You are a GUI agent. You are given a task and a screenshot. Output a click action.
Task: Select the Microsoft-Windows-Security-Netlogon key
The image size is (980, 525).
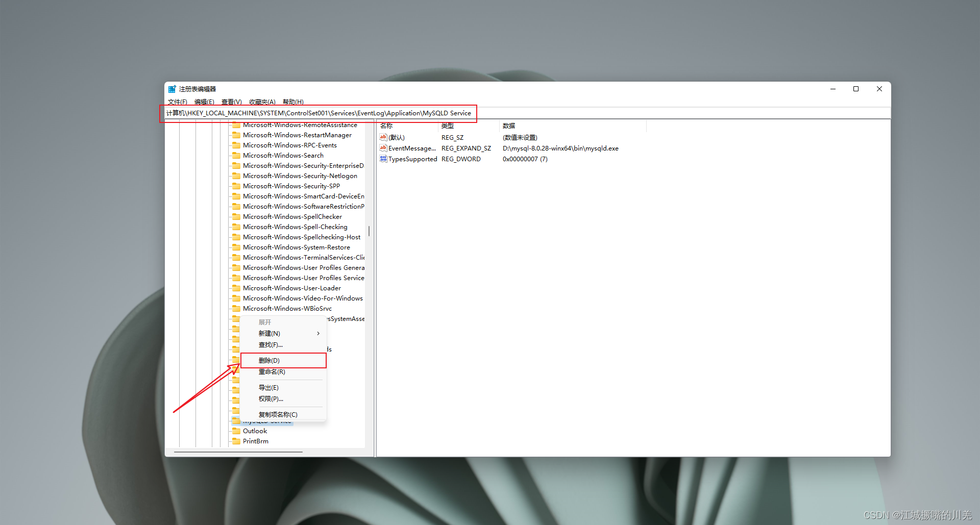click(300, 176)
